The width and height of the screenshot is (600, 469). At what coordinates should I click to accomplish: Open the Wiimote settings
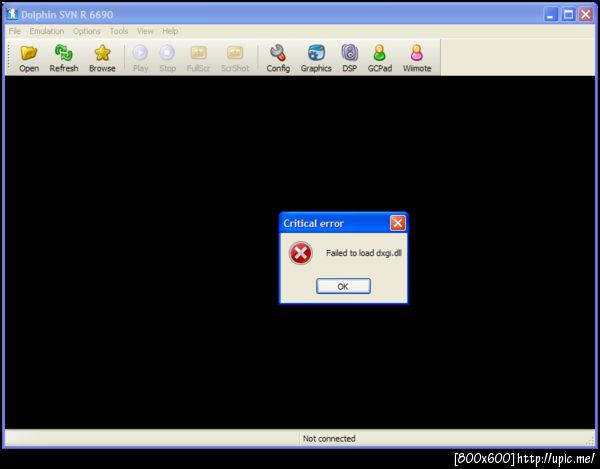(417, 58)
